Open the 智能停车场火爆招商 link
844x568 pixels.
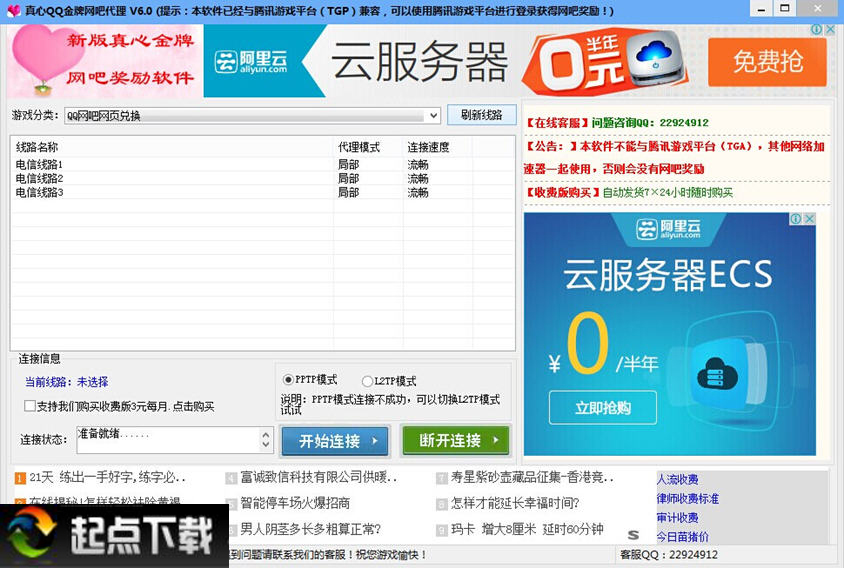[x=295, y=503]
